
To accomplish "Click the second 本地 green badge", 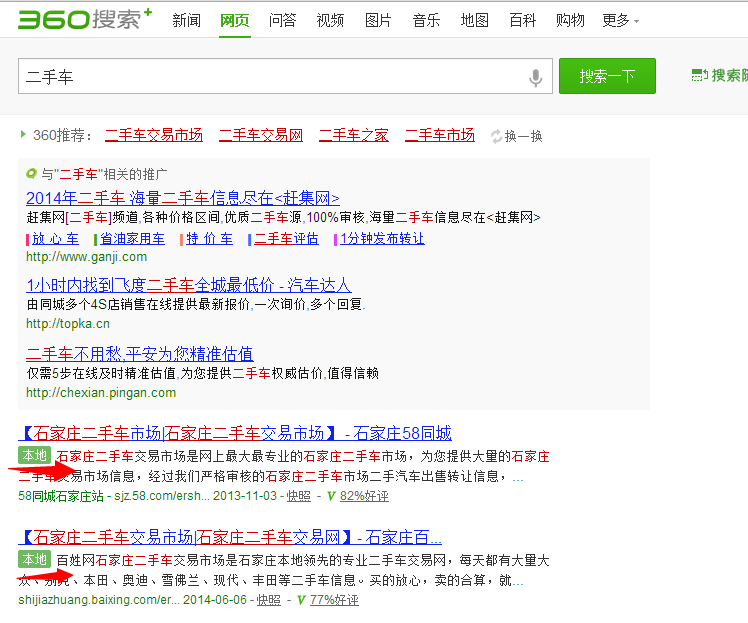I will pos(34,559).
